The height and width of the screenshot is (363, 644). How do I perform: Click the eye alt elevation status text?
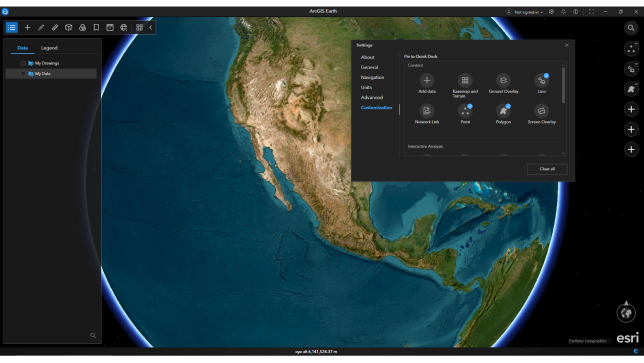[x=316, y=352]
